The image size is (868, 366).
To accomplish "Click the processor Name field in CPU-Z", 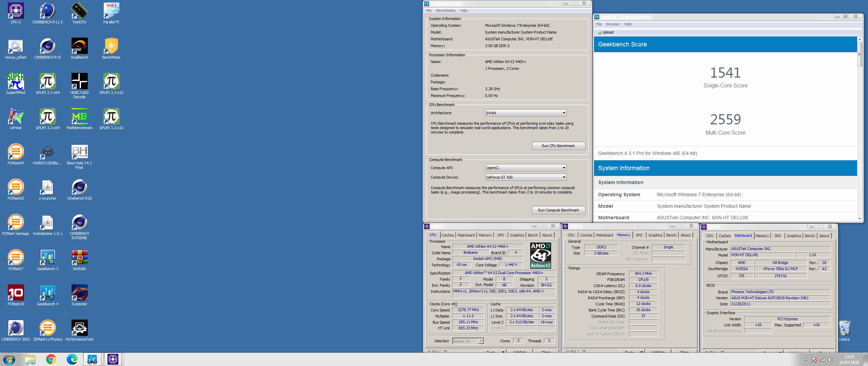I will (488, 246).
